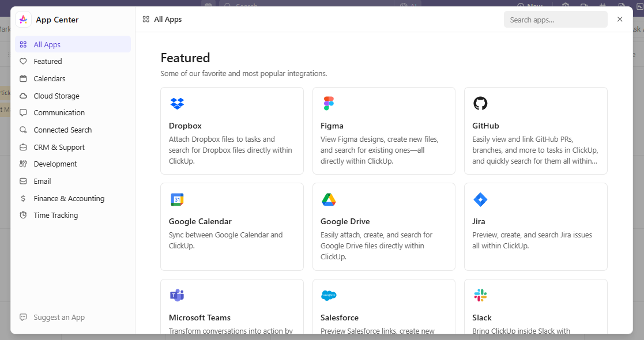Open the Google Drive card title

(x=345, y=221)
